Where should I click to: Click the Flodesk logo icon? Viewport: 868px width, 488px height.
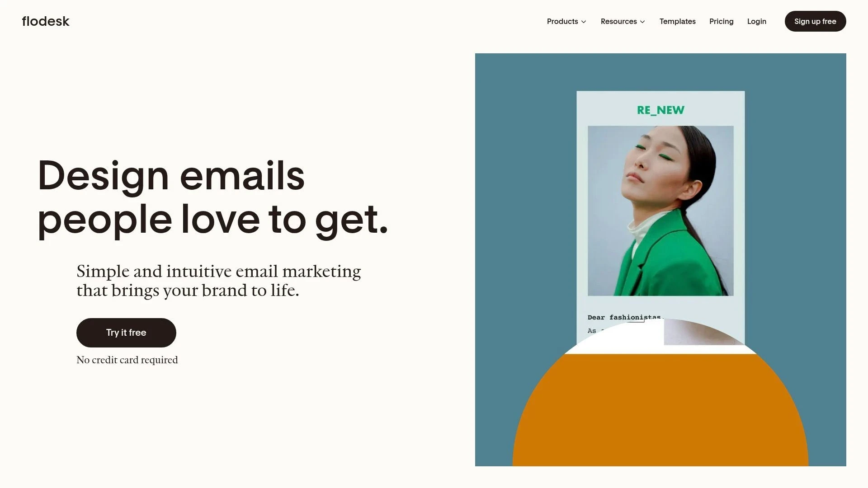[45, 21]
